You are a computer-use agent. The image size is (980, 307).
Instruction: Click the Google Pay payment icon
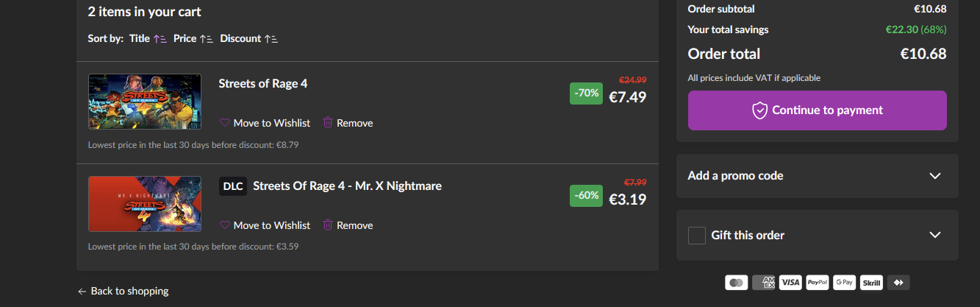click(x=845, y=282)
